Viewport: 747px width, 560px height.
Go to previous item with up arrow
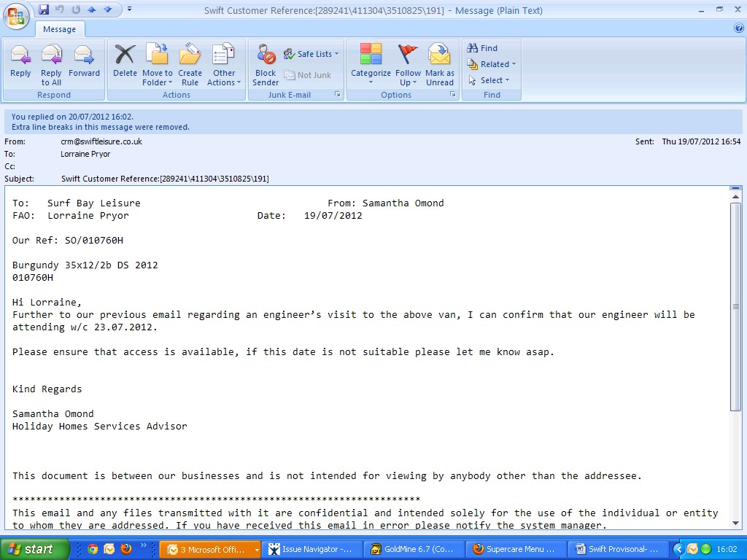point(92,9)
